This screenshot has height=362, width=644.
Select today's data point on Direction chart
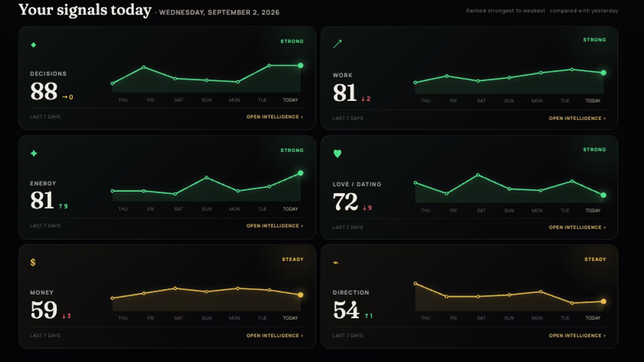pyautogui.click(x=603, y=301)
